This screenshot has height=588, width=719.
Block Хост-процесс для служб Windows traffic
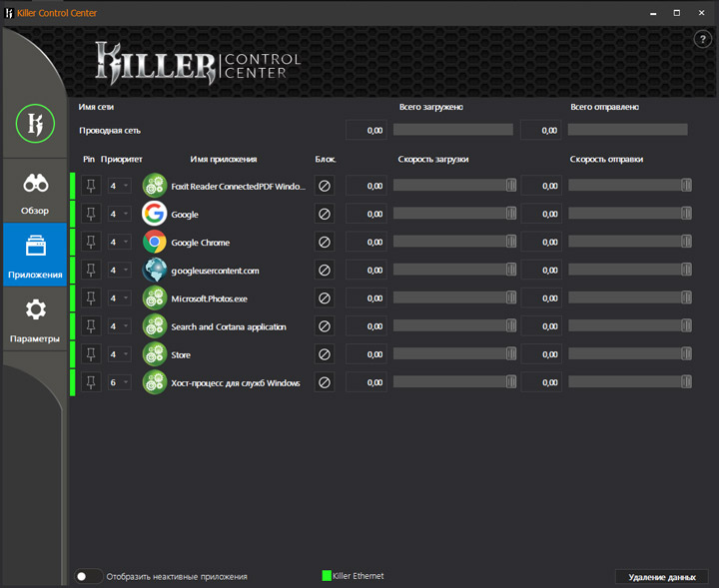coord(325,382)
